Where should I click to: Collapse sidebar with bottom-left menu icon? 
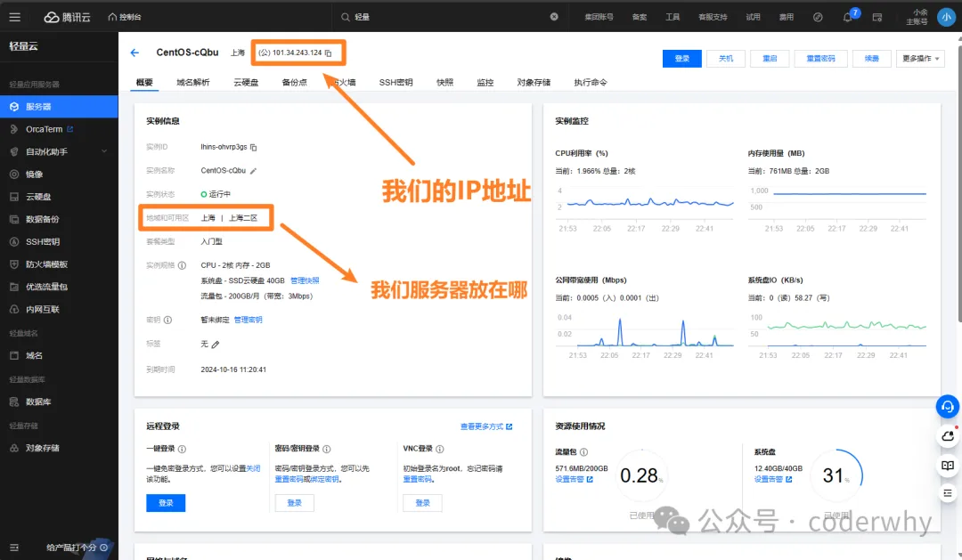tap(14, 548)
